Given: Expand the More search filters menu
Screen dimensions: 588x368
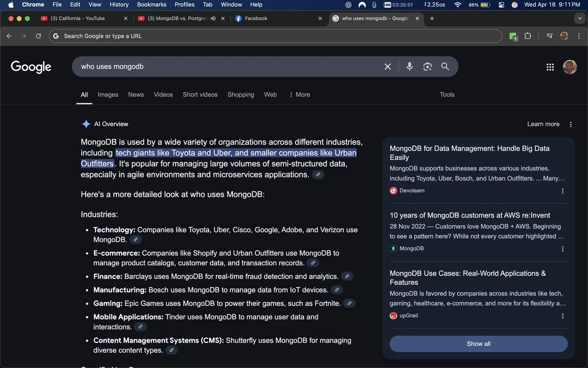Looking at the screenshot, I should [299, 95].
